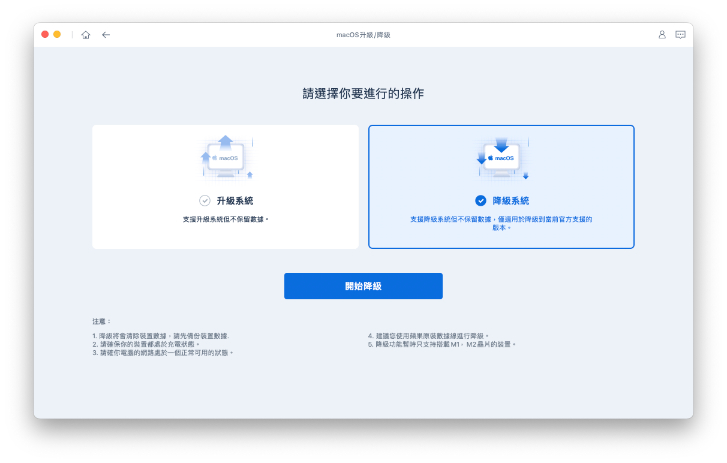Click the 注意 notes label
The height and width of the screenshot is (463, 727).
[x=101, y=321]
